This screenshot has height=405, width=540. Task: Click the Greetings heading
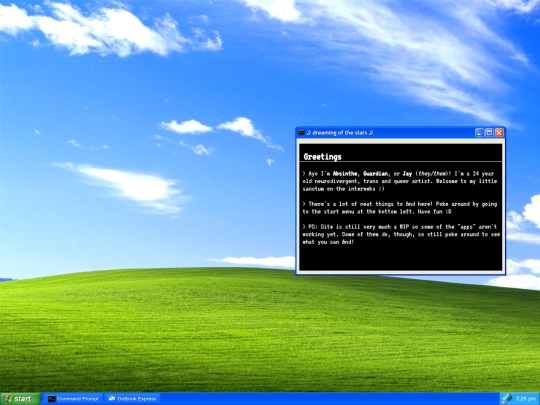(x=322, y=157)
